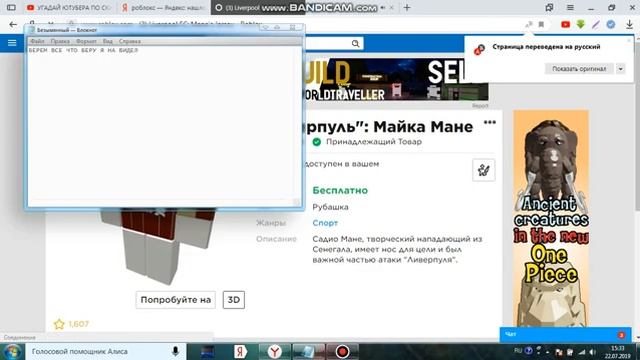Click the green download arrow extension
This screenshot has width=640, height=360.
coord(580,24)
